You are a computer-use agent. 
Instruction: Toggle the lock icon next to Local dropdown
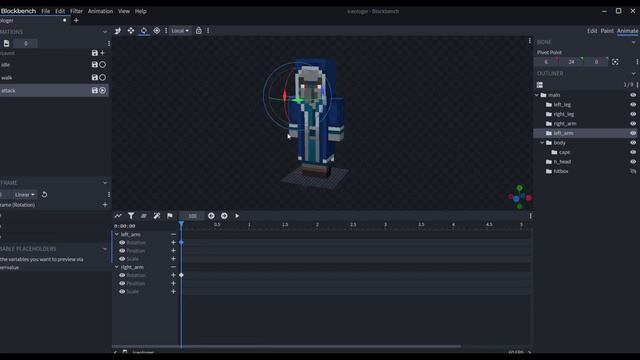point(198,31)
